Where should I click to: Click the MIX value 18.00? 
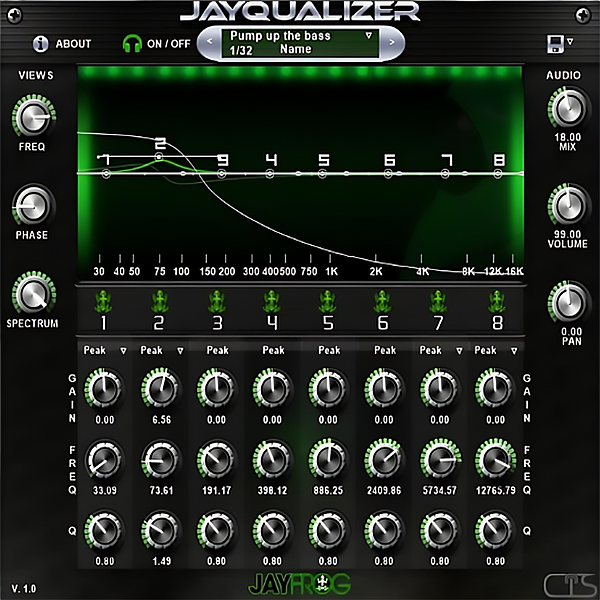[x=568, y=137]
